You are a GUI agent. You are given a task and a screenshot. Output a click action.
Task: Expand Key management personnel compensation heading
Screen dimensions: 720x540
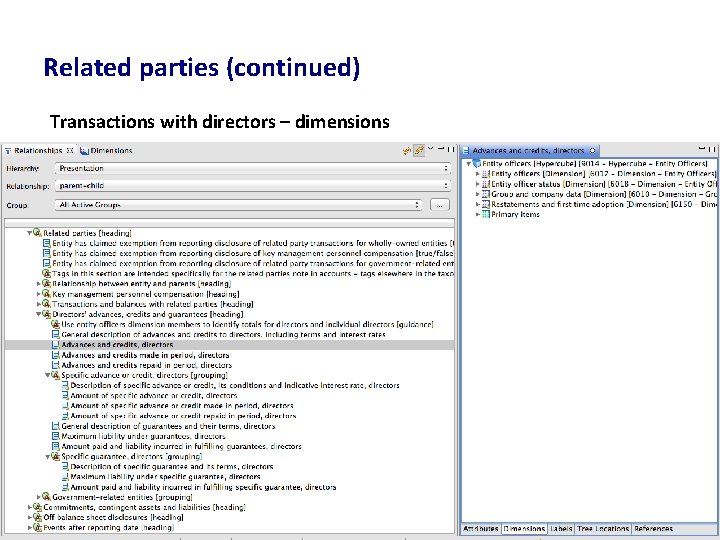39,294
